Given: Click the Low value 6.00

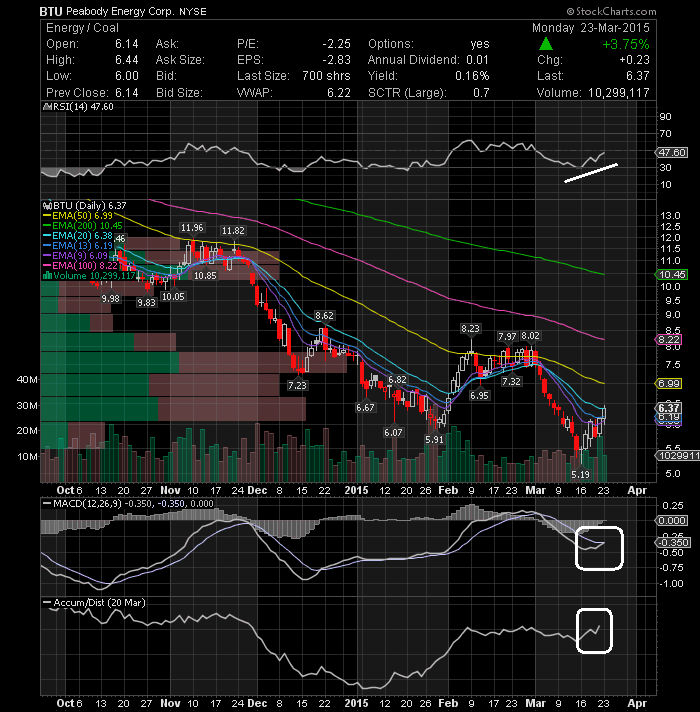Looking at the screenshot, I should pos(127,76).
